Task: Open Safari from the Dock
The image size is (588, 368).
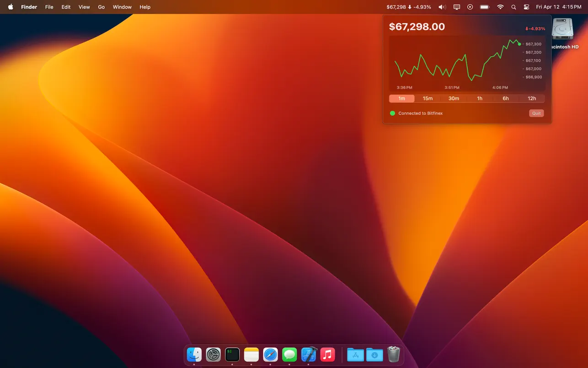Action: click(270, 355)
